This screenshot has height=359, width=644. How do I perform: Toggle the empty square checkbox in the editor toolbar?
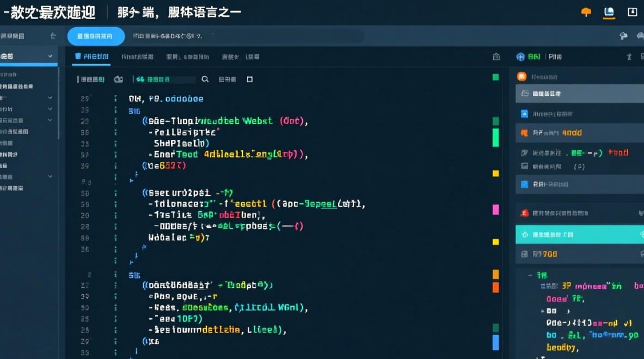[249, 79]
